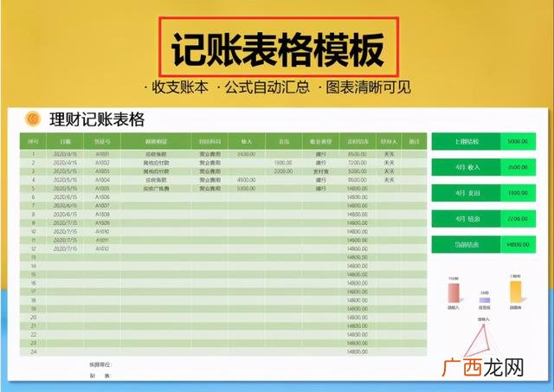Image resolution: width=554 pixels, height=392 pixels.
Task: Click the 备注 column header
Action: [x=414, y=142]
